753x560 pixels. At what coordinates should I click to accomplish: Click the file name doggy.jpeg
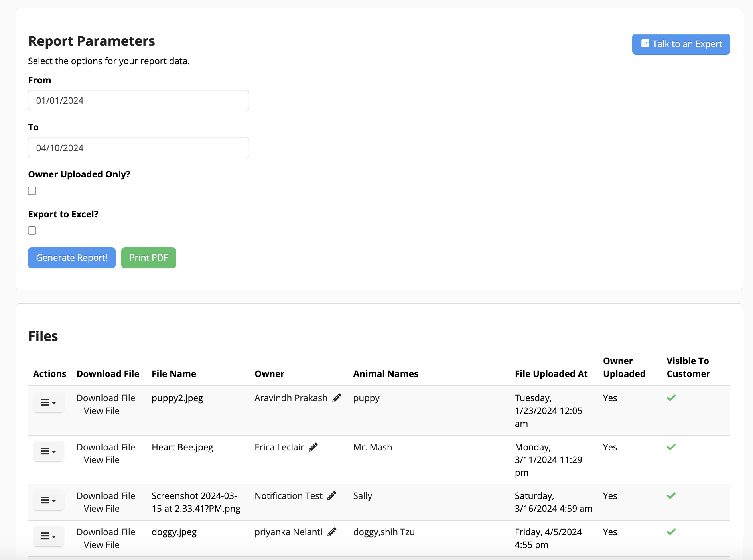point(174,532)
